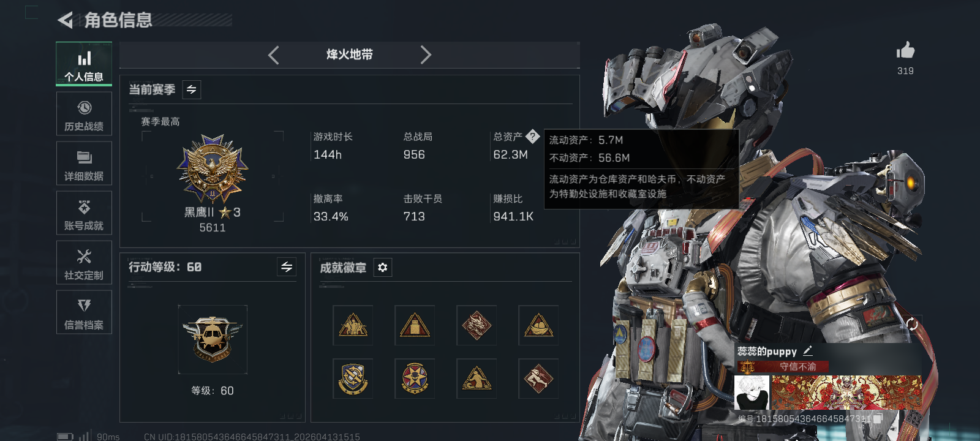Rotate the character model with refresh icon
This screenshot has height=441, width=980.
click(912, 324)
